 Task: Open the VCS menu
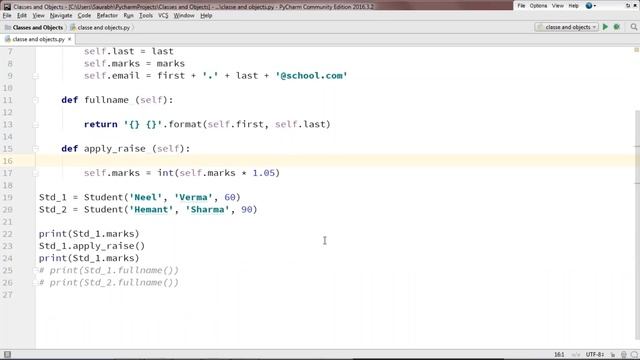[x=163, y=16]
